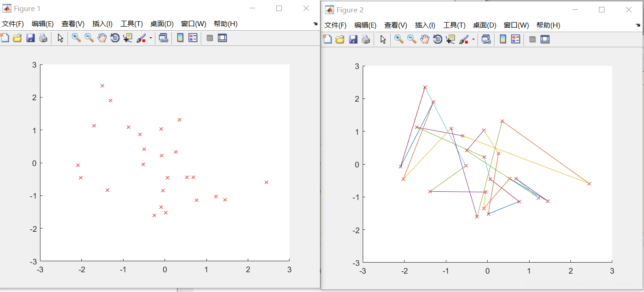Open 桌面(D) menu in Figure 2
Screen dimensions: 644x292
coord(484,25)
